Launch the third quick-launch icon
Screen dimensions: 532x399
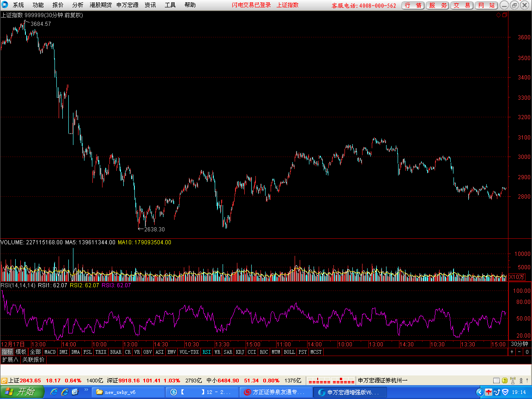[x=75, y=392]
